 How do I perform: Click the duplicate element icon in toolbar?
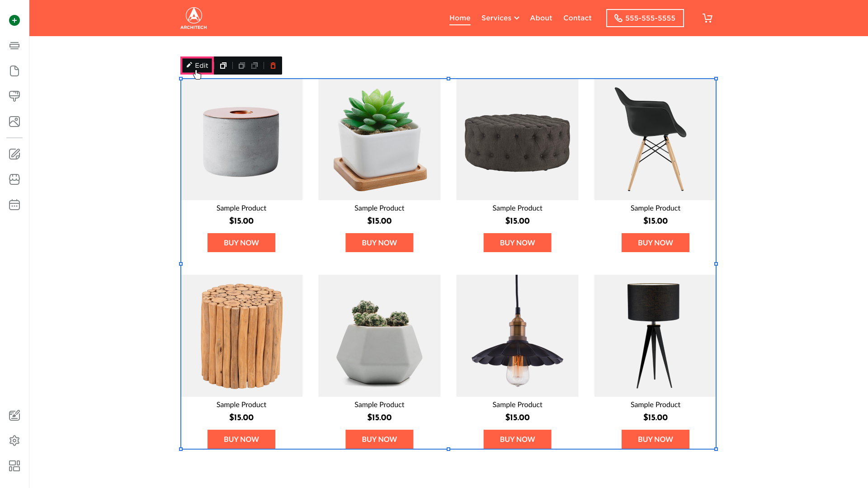coord(223,66)
